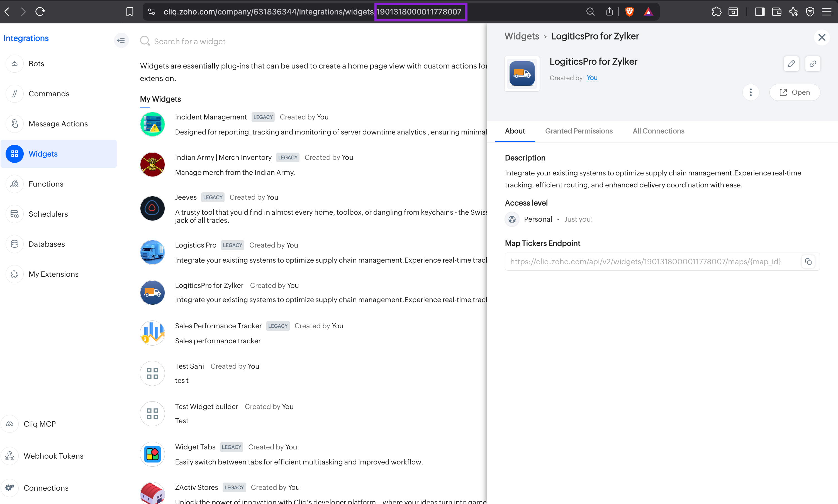Image resolution: width=838 pixels, height=504 pixels.
Task: Focus the Search for a widget field
Action: pyautogui.click(x=189, y=41)
